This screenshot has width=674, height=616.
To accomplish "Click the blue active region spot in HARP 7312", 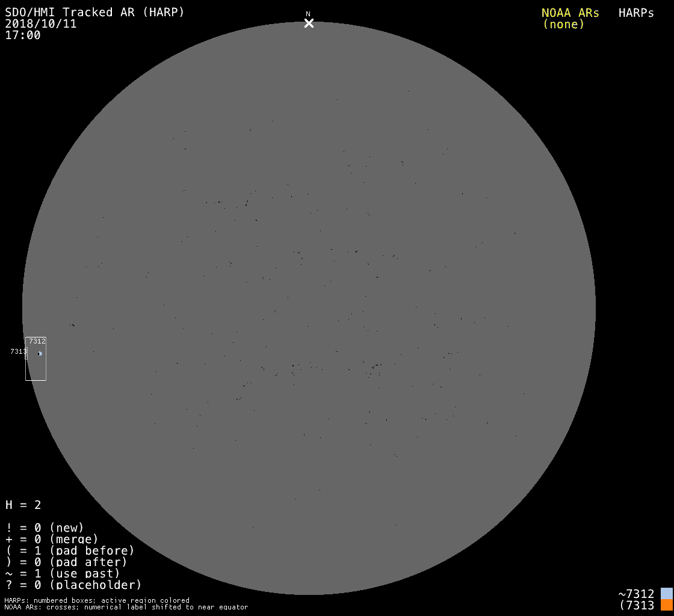I will (x=40, y=354).
